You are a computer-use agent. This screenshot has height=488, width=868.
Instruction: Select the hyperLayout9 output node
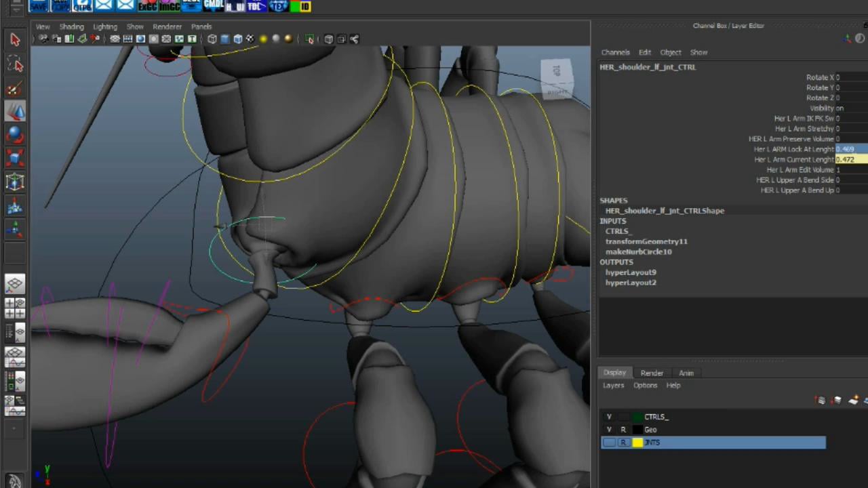tap(631, 272)
